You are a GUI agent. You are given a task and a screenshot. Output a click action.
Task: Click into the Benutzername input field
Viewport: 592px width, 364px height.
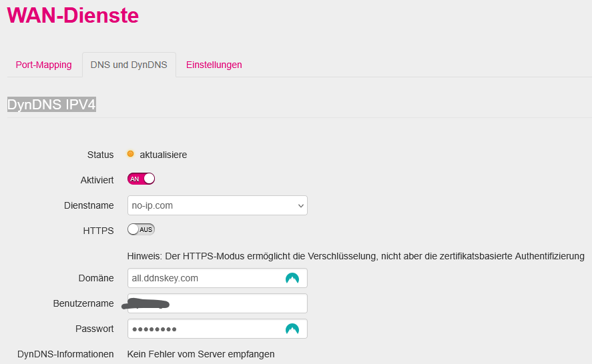pyautogui.click(x=218, y=303)
